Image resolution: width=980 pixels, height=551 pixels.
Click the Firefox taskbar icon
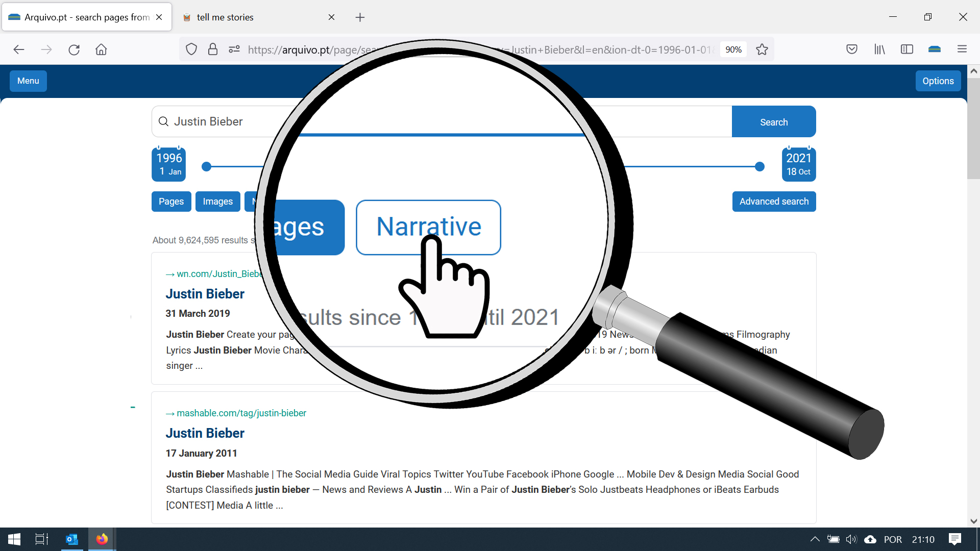(x=102, y=539)
